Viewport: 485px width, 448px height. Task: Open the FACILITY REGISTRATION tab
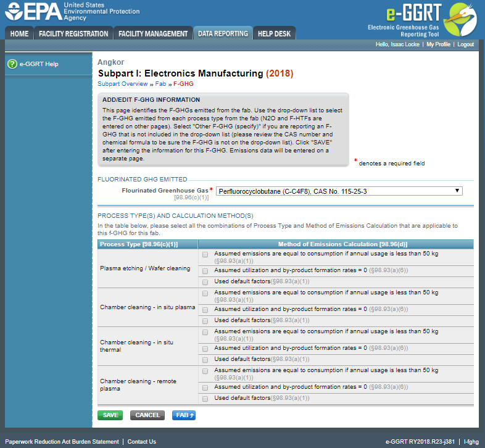(x=73, y=34)
